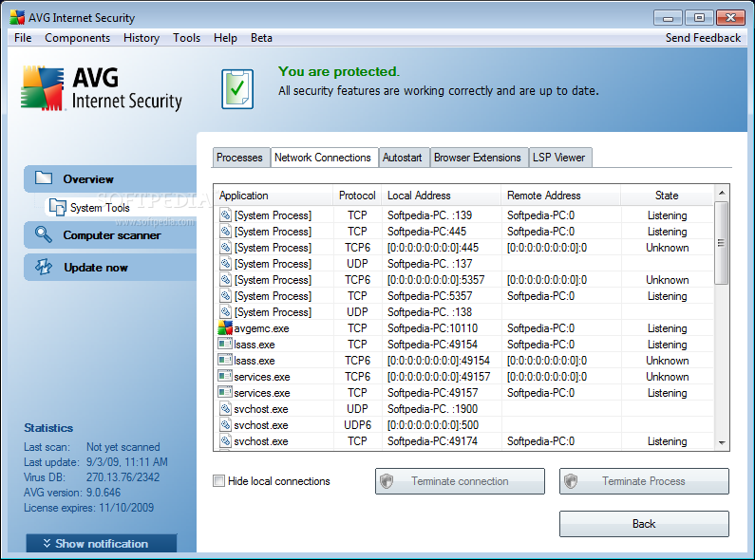Click icon of svchost.exe port 1900 row
The height and width of the screenshot is (560, 755).
[x=226, y=409]
